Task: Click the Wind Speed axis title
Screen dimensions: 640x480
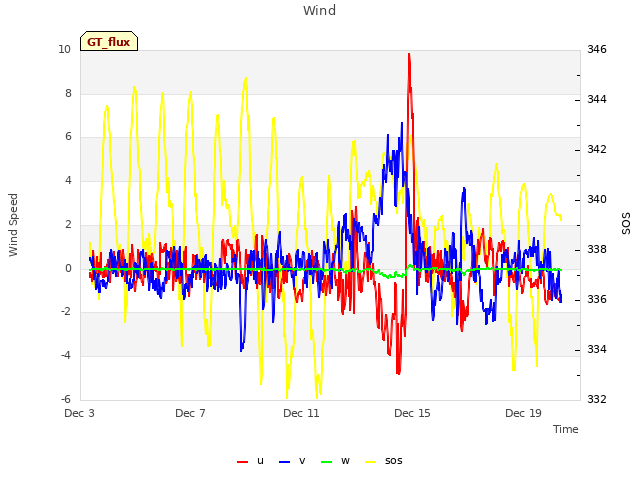Action: click(x=13, y=225)
